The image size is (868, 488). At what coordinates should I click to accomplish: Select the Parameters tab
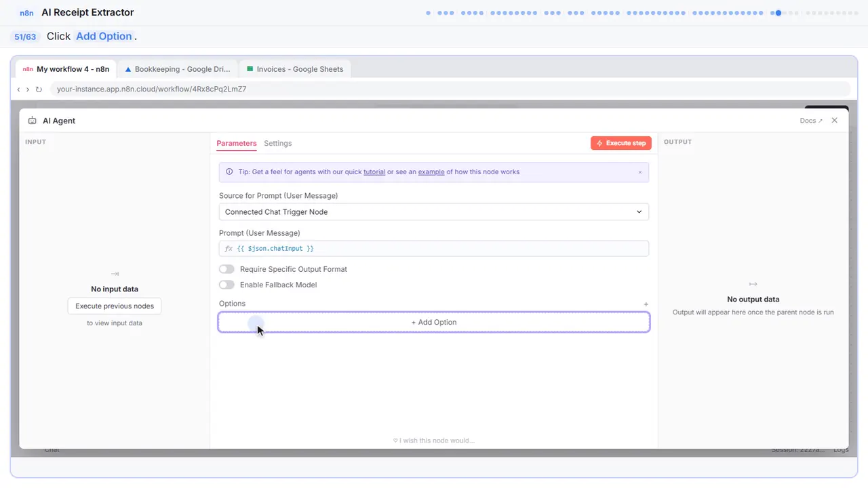(x=237, y=143)
